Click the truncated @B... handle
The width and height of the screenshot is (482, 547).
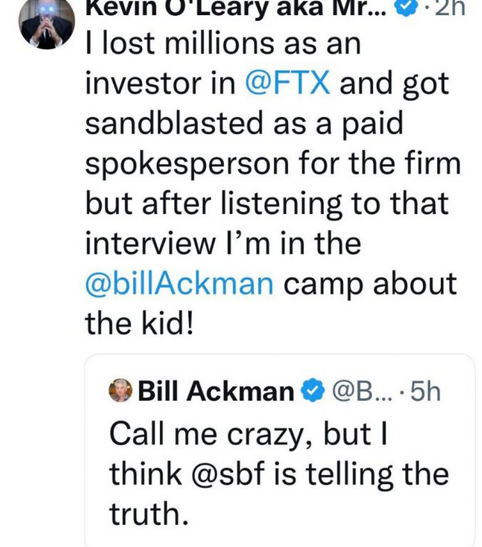coord(362,391)
